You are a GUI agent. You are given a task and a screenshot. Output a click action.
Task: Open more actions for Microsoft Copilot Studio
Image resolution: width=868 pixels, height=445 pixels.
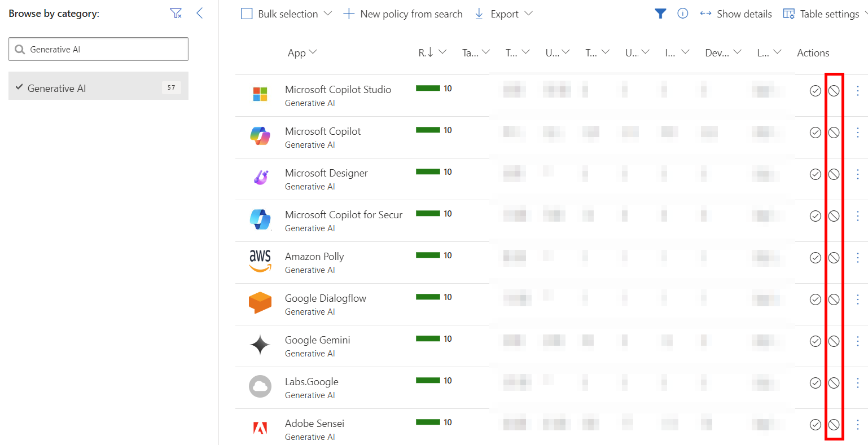pos(858,91)
